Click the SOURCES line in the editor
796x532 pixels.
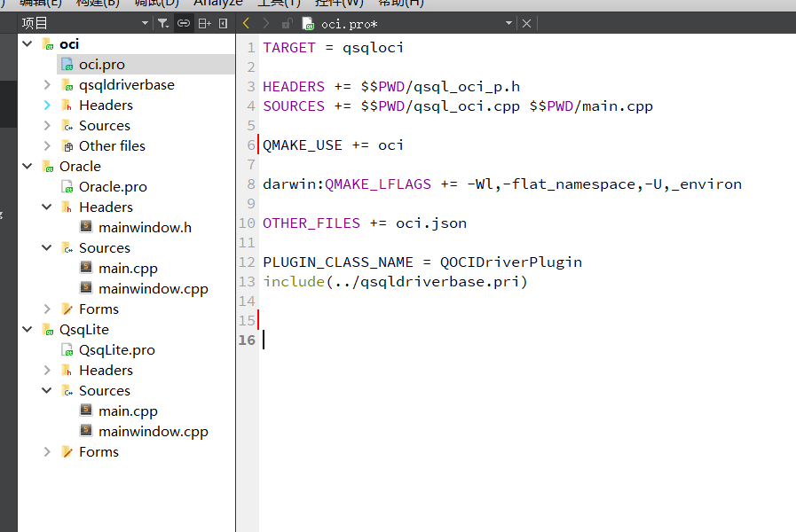pyautogui.click(x=458, y=106)
